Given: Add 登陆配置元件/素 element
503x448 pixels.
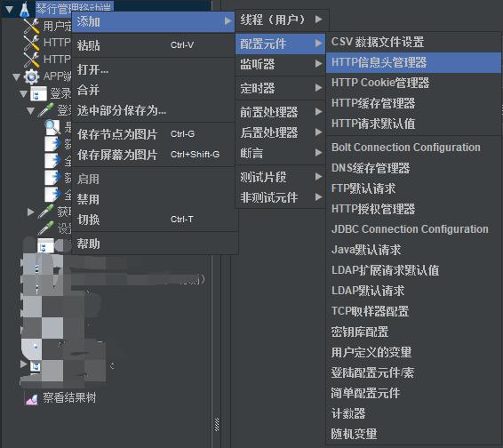Looking at the screenshot, I should [x=413, y=373].
